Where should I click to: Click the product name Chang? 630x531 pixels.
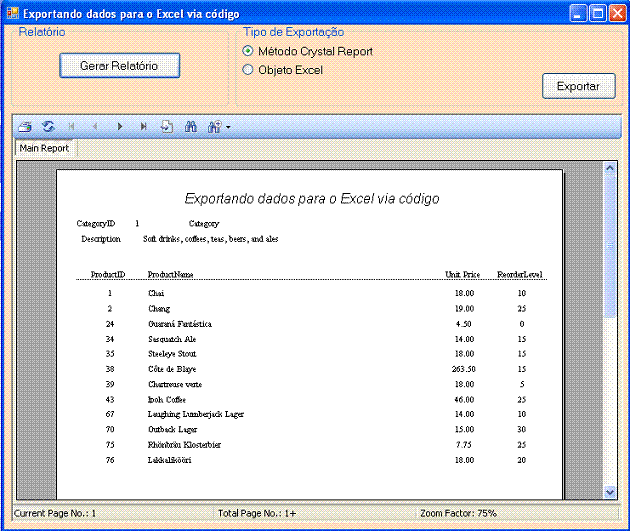159,308
